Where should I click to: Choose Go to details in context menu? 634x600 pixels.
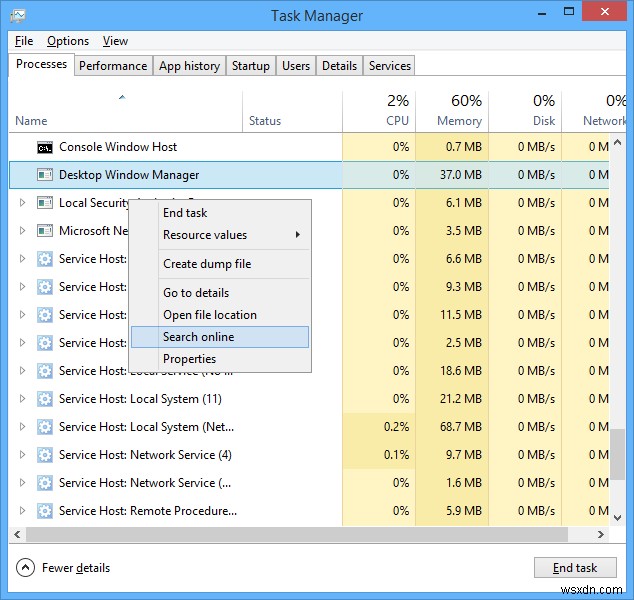tap(220, 293)
